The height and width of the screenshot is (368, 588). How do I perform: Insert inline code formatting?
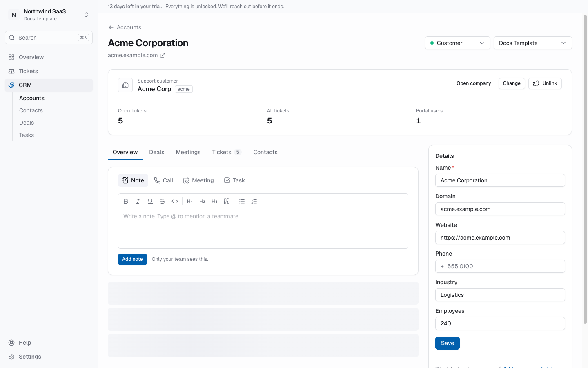click(x=175, y=201)
